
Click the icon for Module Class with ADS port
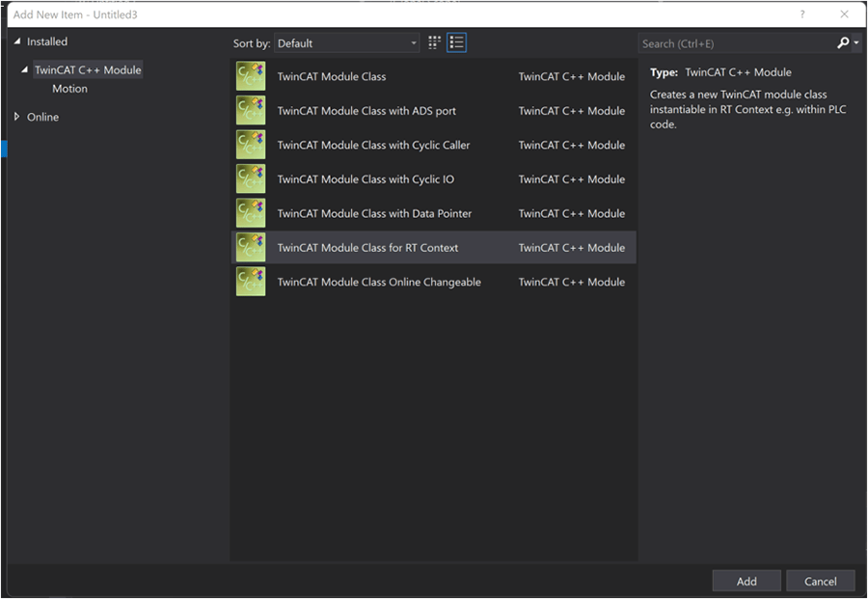point(251,111)
